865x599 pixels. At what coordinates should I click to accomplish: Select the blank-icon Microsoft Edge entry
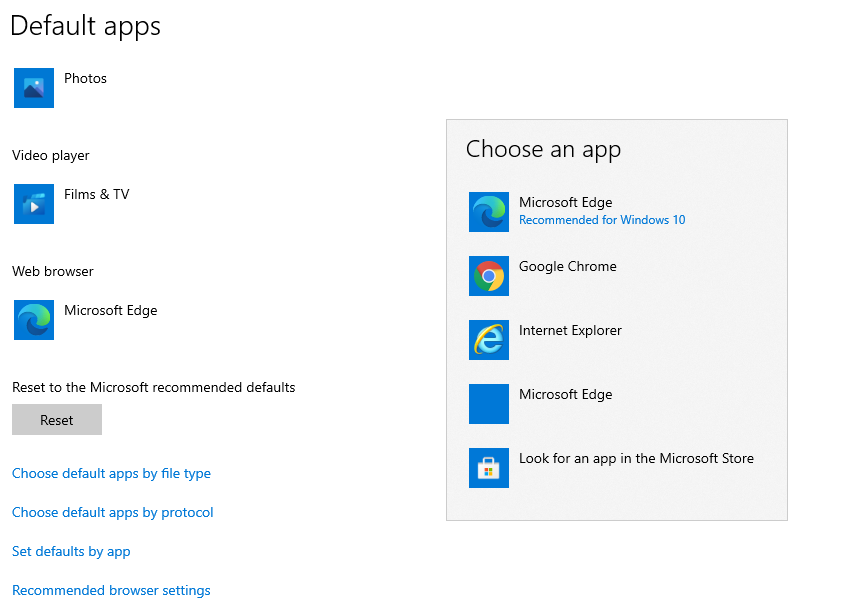[x=489, y=404]
